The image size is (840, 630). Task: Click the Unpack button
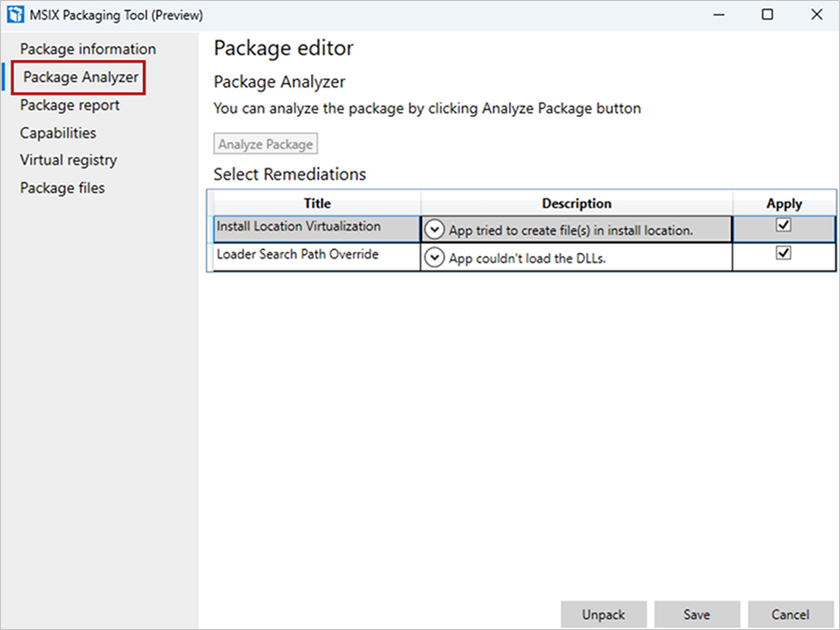pyautogui.click(x=604, y=614)
